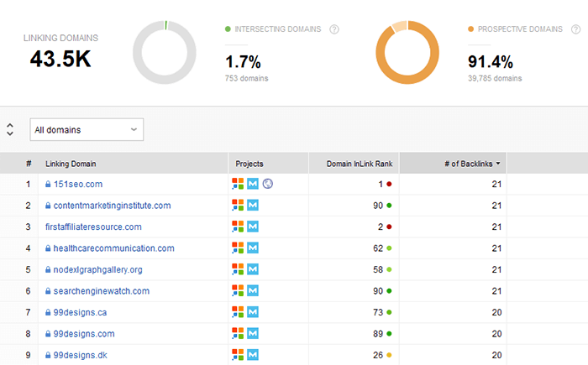This screenshot has height=365, width=588.
Task: Click blue M icon in 99designs.com row
Action: [253, 333]
